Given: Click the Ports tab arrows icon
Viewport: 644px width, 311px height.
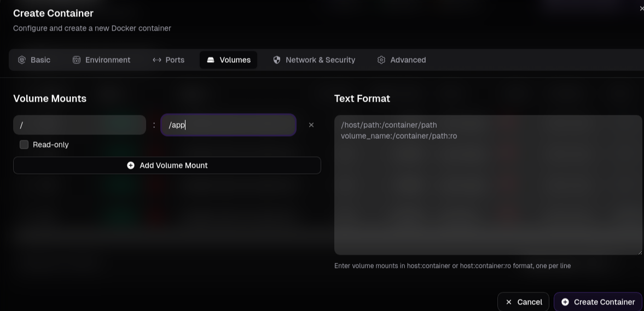Looking at the screenshot, I should (x=157, y=60).
